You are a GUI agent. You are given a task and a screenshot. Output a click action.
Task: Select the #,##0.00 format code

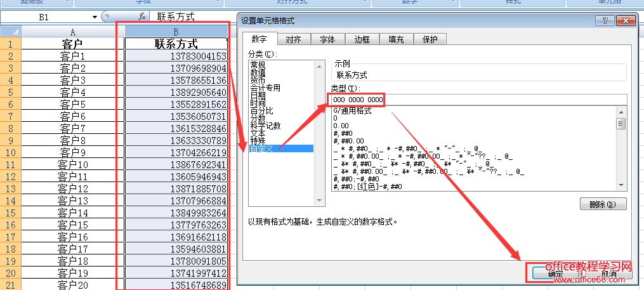(x=349, y=141)
